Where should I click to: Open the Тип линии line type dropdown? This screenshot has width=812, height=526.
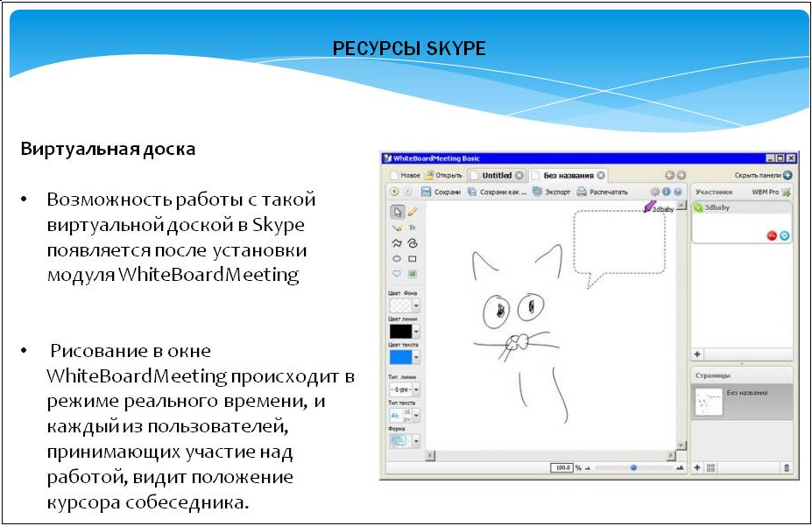(416, 389)
